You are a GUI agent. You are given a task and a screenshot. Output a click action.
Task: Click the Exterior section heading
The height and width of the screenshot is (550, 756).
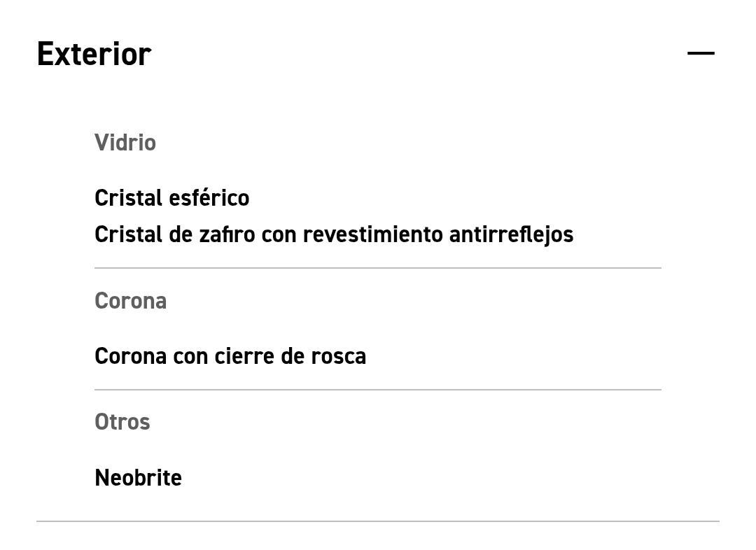[94, 54]
